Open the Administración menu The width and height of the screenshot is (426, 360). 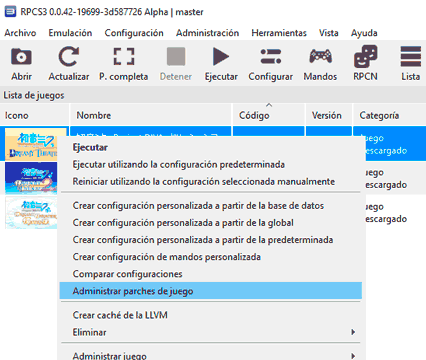[207, 33]
